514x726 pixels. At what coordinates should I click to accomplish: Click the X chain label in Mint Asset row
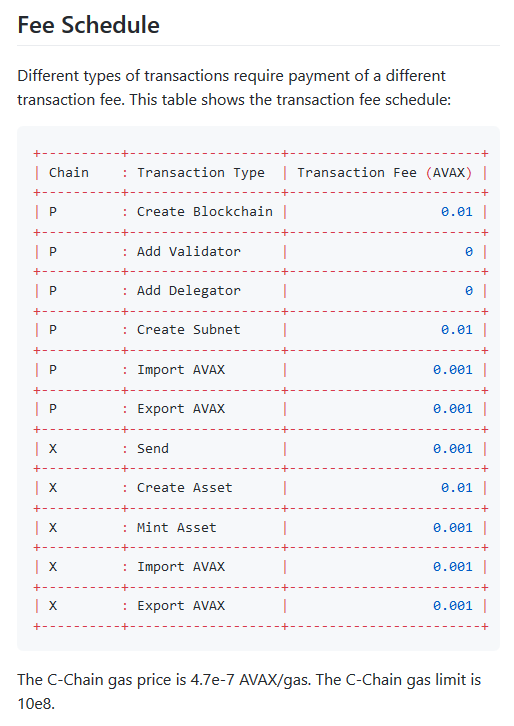pyautogui.click(x=53, y=527)
